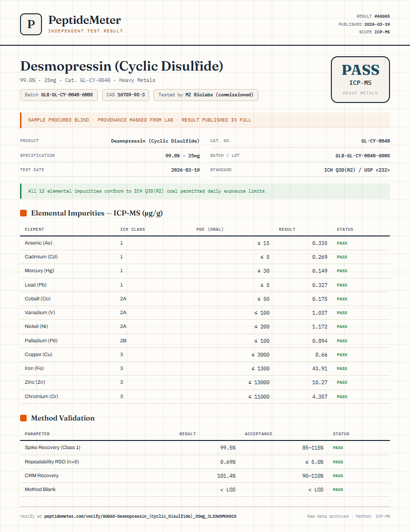Click the ELEMENT column header
Screen dimensions: 410x532
34,229
